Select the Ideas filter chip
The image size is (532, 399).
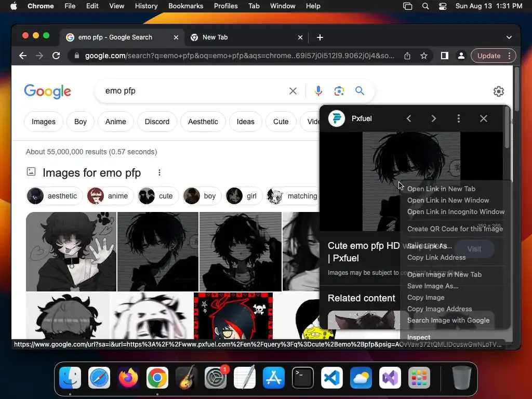tap(246, 122)
